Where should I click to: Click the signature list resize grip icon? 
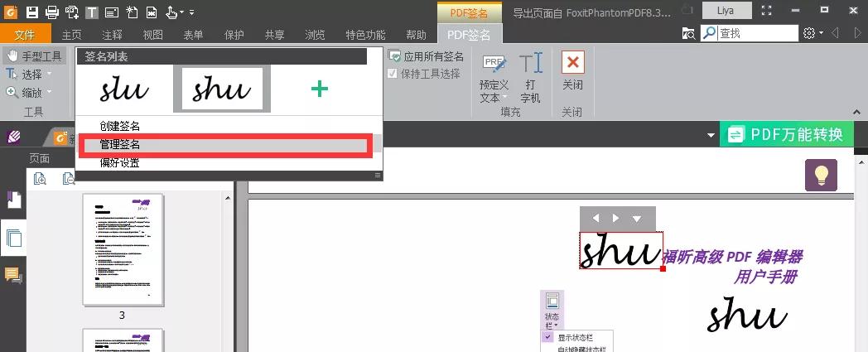tap(378, 176)
